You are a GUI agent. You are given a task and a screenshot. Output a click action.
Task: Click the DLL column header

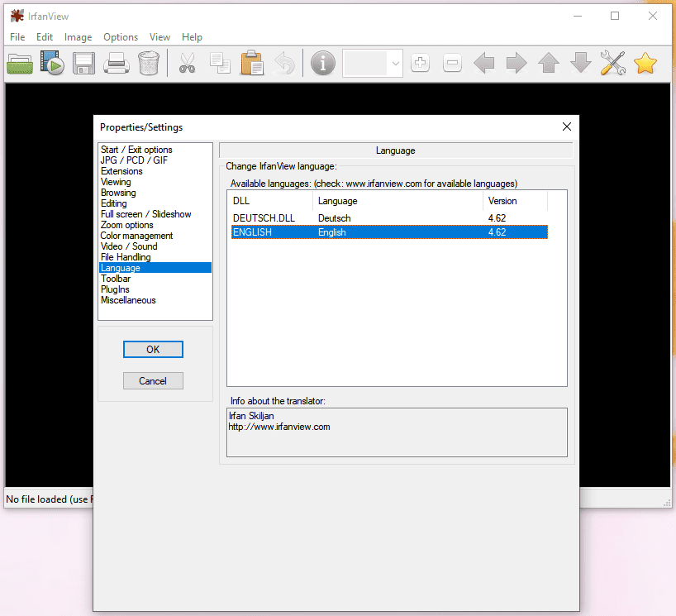point(270,201)
